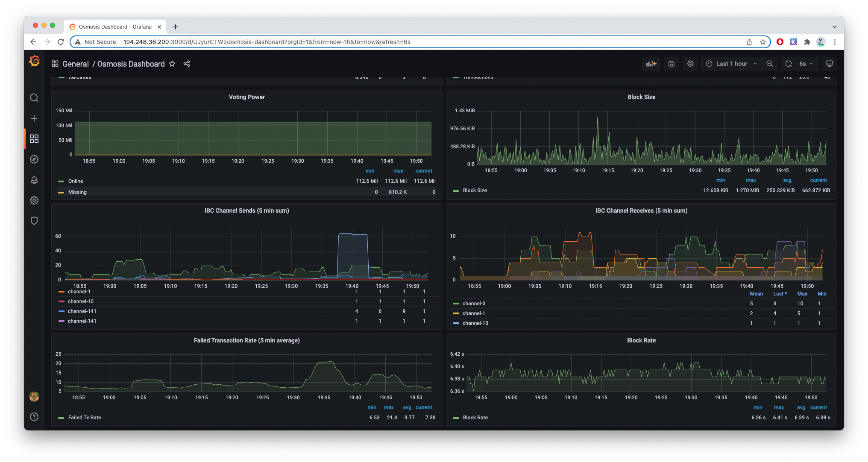
Task: Click the channel-141 blue color swatch in legend
Action: pos(62,311)
